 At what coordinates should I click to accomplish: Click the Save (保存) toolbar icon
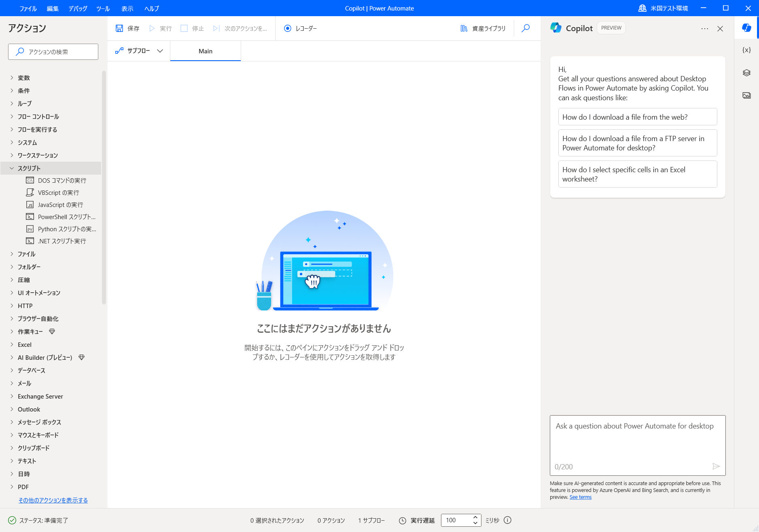coord(119,28)
